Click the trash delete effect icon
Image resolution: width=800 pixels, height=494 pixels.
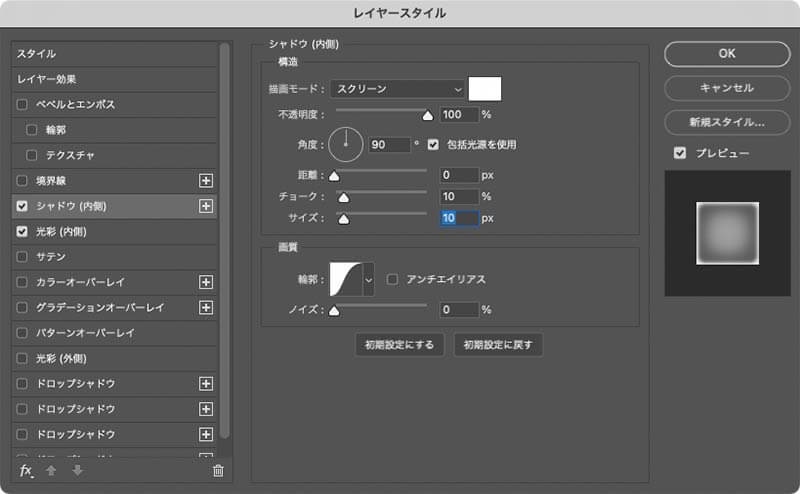pos(218,471)
